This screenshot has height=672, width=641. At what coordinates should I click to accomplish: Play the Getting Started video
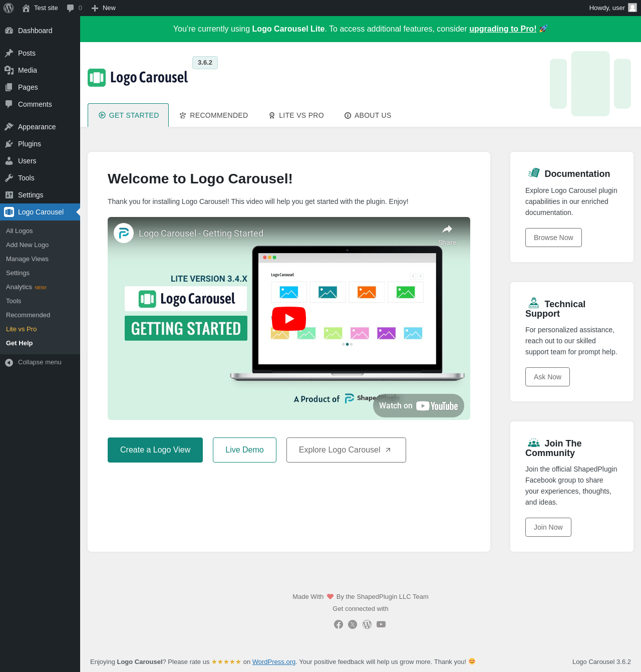[289, 318]
